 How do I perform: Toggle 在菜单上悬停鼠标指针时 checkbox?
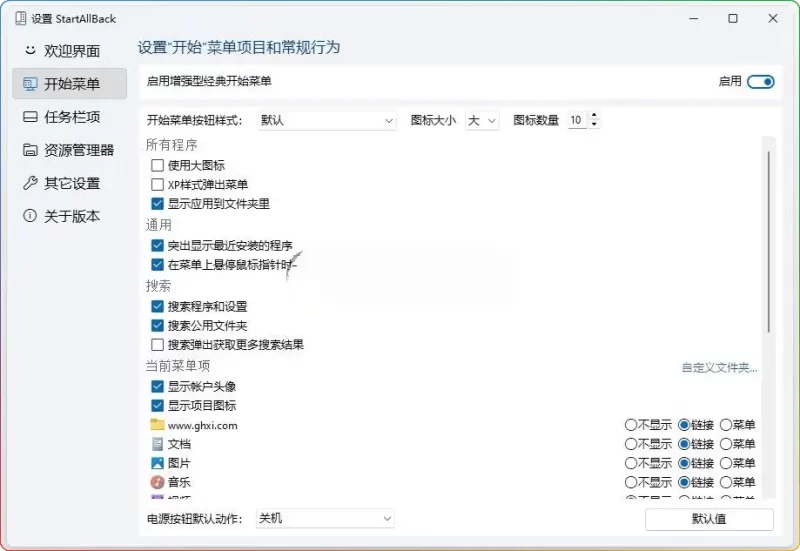[157, 265]
